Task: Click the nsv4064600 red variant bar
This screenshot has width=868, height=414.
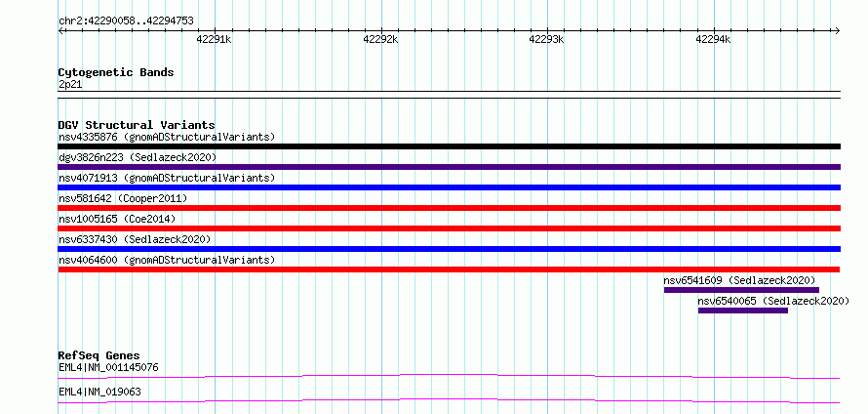Action: (x=449, y=269)
